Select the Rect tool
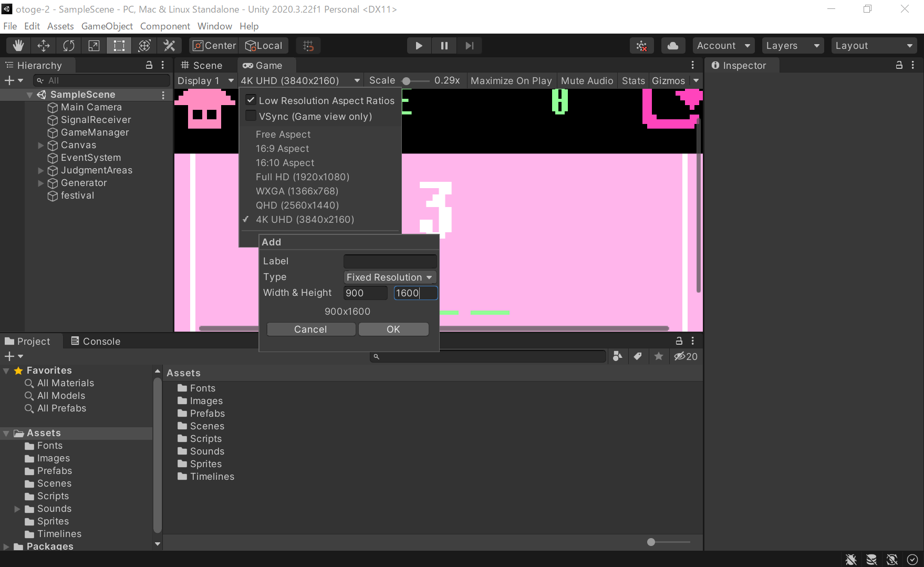 click(x=119, y=46)
